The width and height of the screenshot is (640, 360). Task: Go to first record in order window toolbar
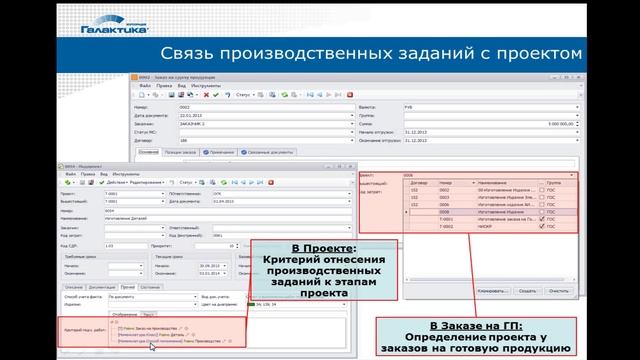coord(310,95)
